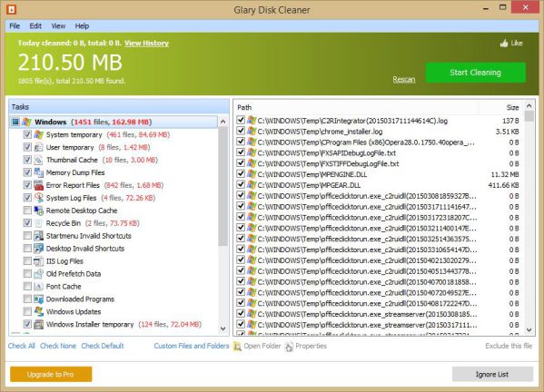This screenshot has height=392, width=544.
Task: Click the Font Cache icon
Action: (x=38, y=287)
